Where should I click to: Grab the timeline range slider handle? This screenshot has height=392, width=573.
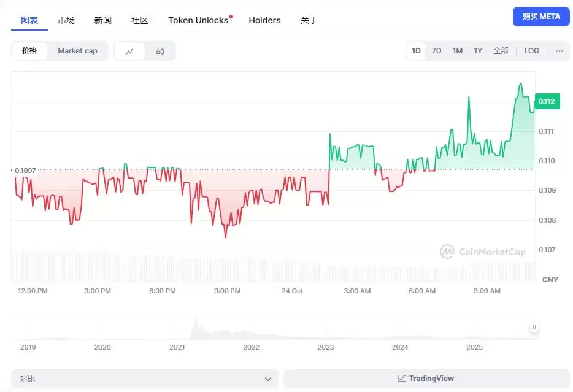tap(534, 328)
